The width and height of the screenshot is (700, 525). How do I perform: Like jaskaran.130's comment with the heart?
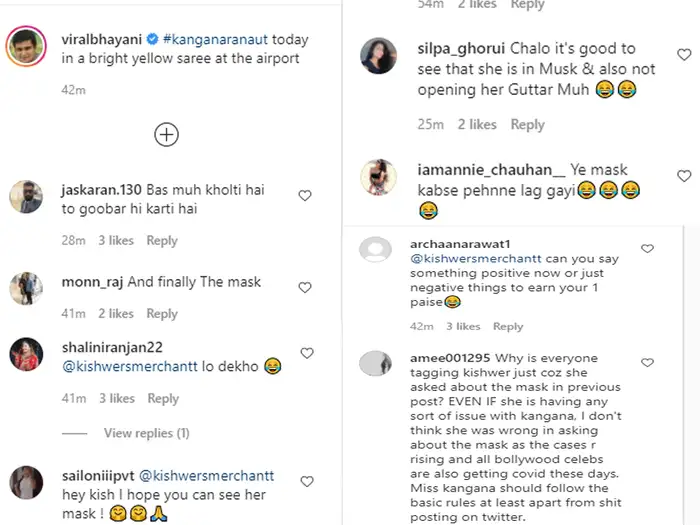point(306,196)
